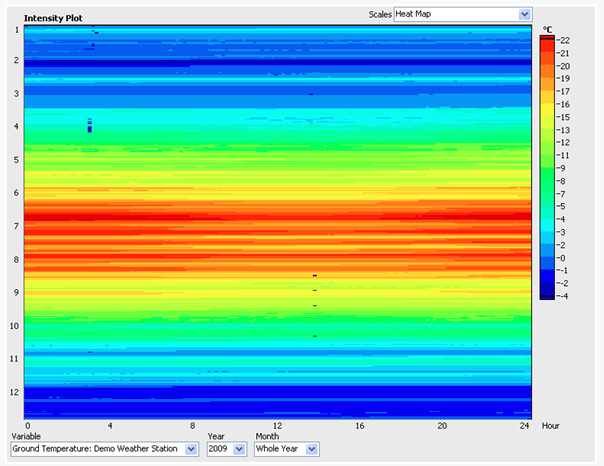Click the red 22 degree legend color

pos(547,43)
